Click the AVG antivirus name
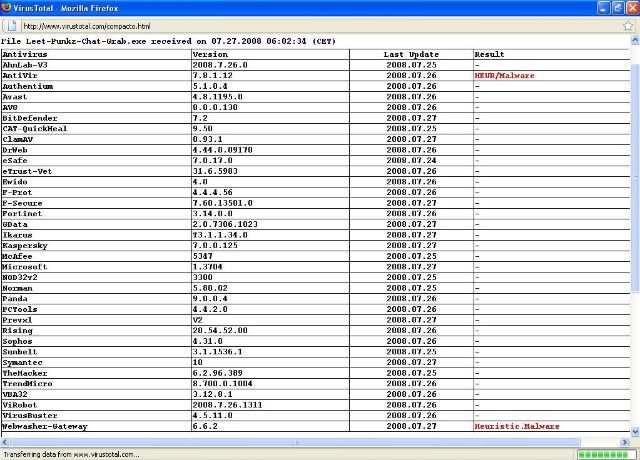Viewport: 640px width, 460px height. [x=10, y=107]
